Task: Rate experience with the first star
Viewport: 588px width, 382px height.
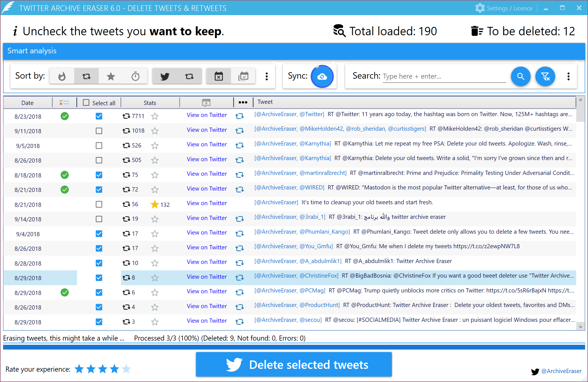Action: click(79, 369)
